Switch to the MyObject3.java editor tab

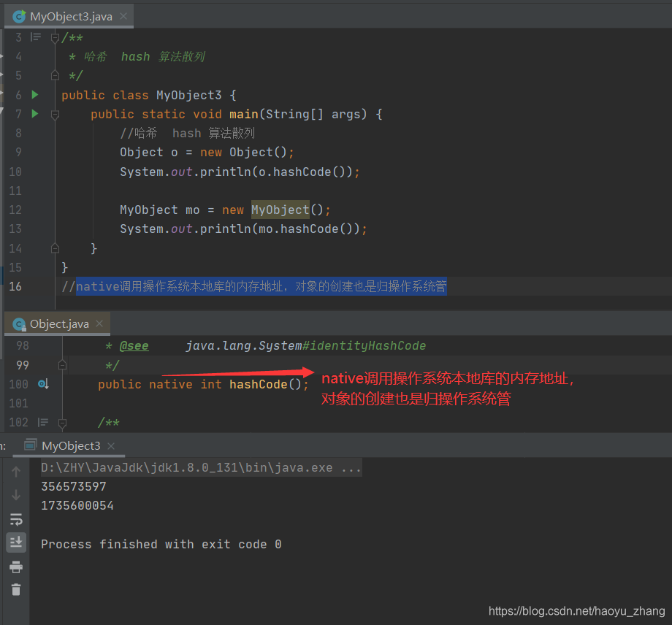tap(69, 16)
